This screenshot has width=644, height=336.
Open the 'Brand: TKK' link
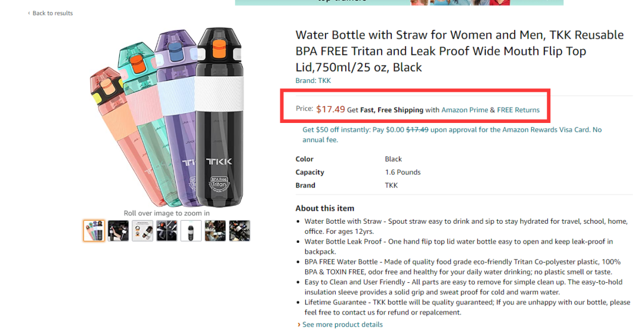(x=313, y=81)
